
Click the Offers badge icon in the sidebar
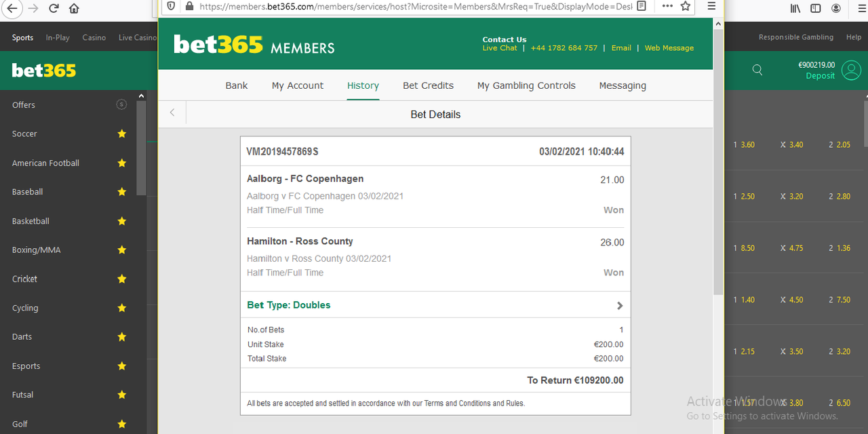pos(121,104)
